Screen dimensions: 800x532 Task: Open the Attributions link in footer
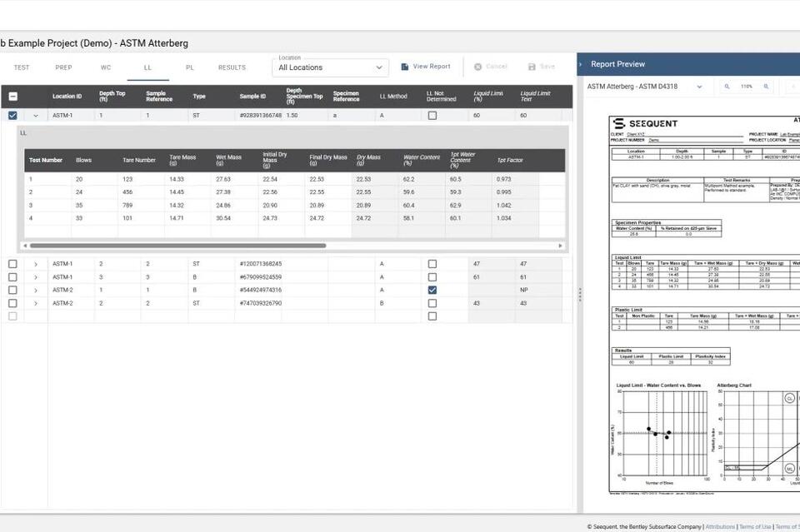[x=720, y=527]
